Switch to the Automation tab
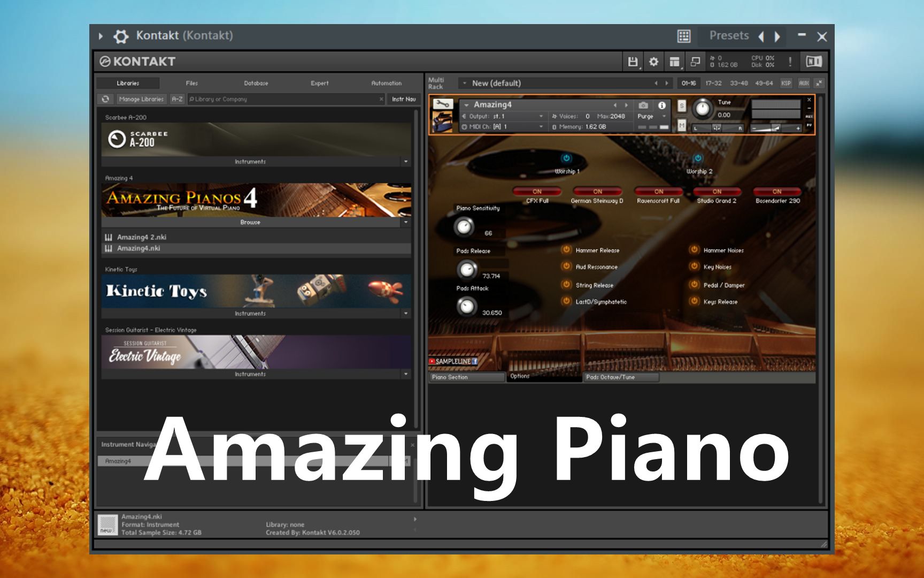This screenshot has height=578, width=924. pyautogui.click(x=386, y=83)
